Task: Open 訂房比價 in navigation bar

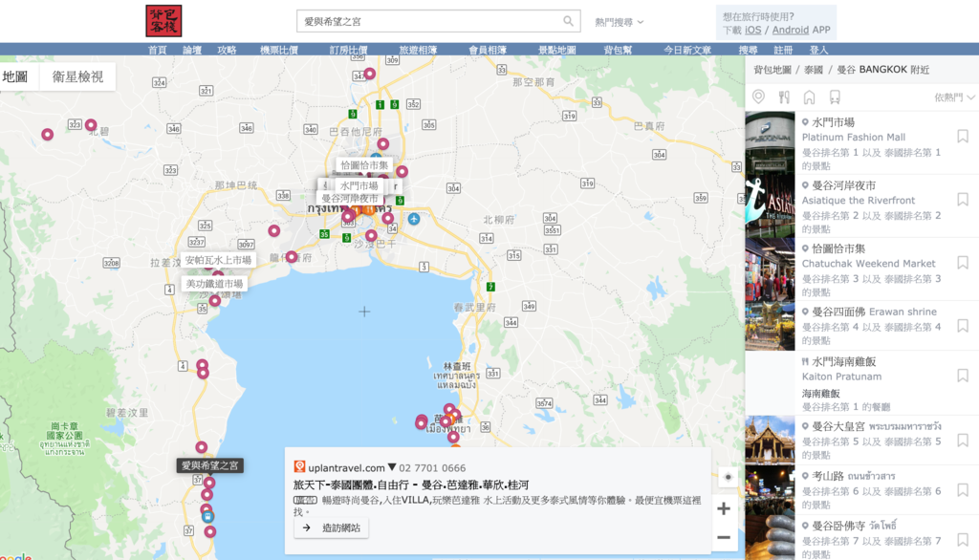Action: 348,50
